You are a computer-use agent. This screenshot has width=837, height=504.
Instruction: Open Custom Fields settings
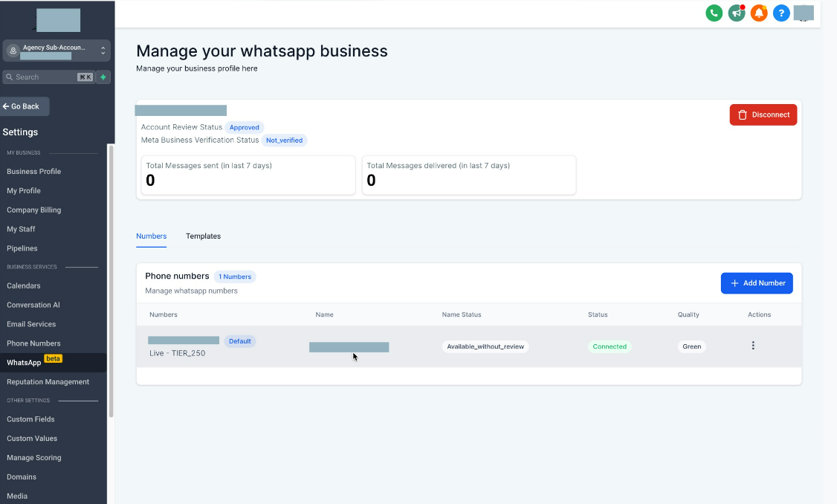click(x=30, y=419)
